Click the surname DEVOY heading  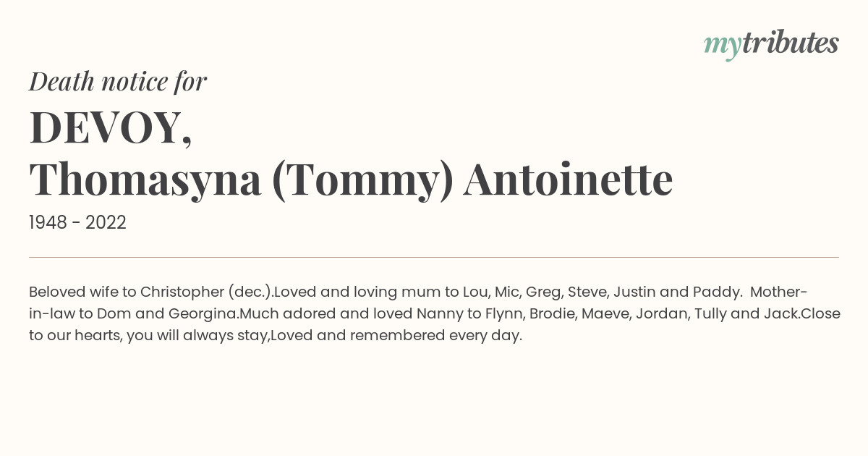click(111, 127)
